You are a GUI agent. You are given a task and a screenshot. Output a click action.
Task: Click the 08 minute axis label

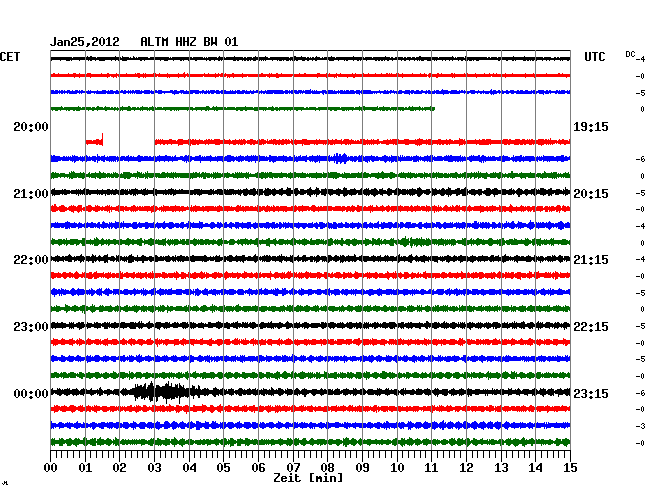point(327,468)
